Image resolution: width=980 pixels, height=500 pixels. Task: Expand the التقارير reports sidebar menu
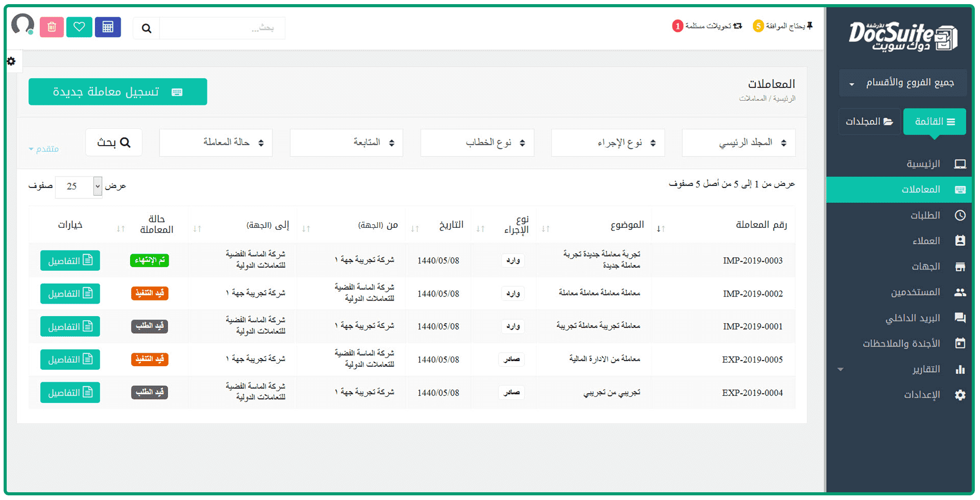pyautogui.click(x=926, y=369)
